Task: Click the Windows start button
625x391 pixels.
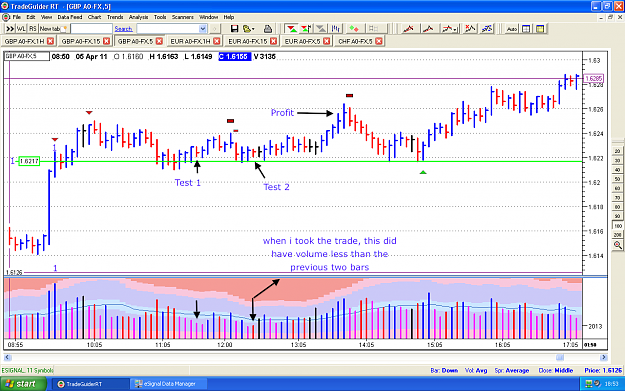Action: [x=23, y=384]
